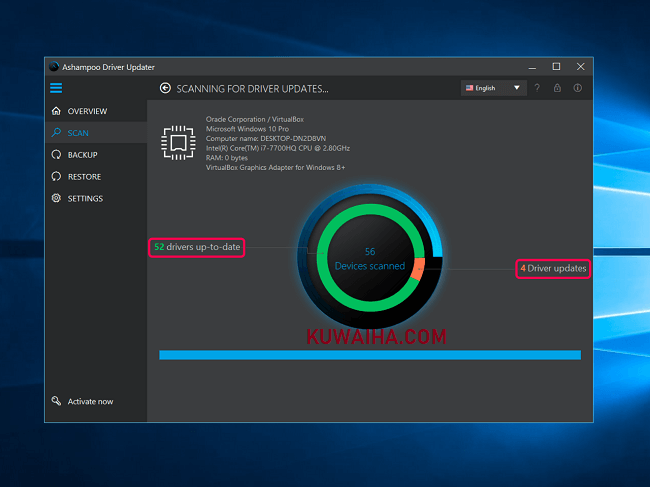Expand language list with the dropdown arrow
Screen dimensions: 650x487
pyautogui.click(x=517, y=88)
